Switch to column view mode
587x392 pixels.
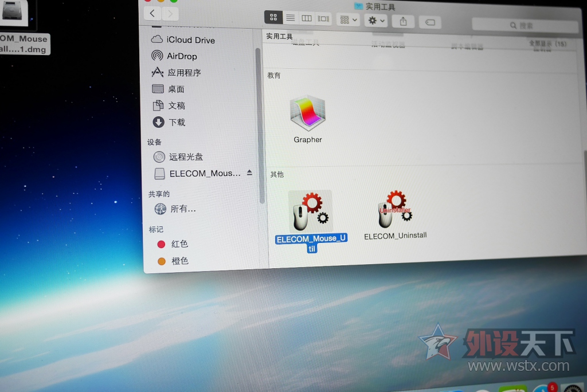click(307, 18)
